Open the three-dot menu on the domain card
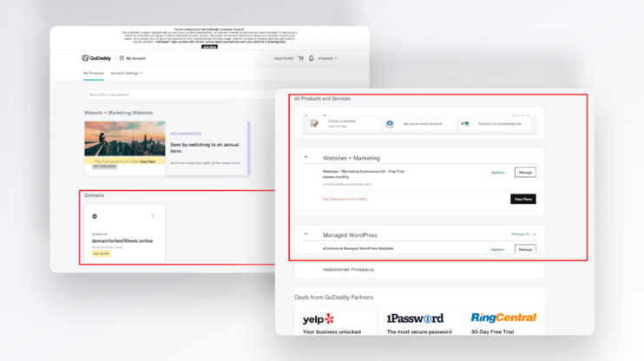The height and width of the screenshot is (361, 644). pyautogui.click(x=153, y=216)
